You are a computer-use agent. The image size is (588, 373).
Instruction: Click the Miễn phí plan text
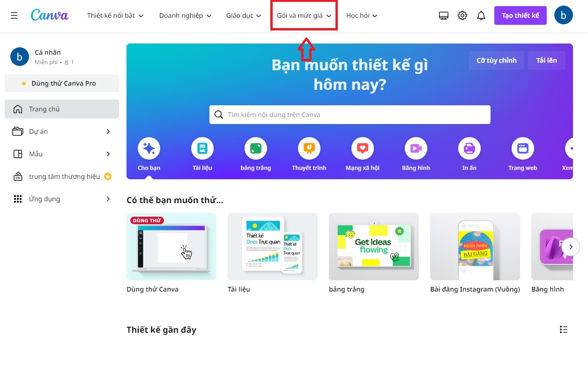click(x=46, y=62)
